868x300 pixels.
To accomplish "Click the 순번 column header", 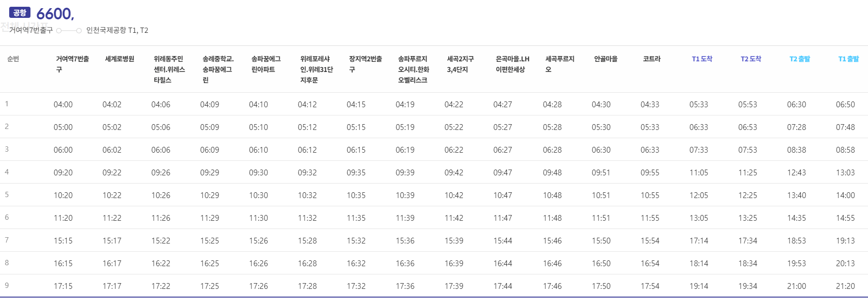I will 13,59.
